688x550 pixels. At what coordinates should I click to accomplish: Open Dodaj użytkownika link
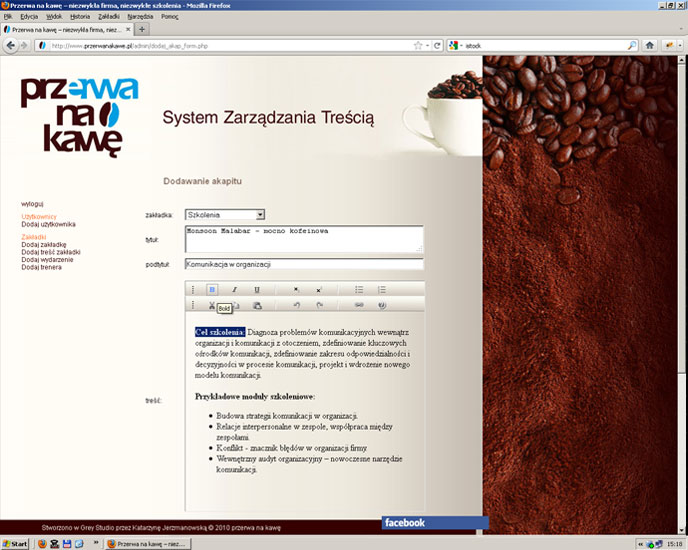[x=48, y=224]
